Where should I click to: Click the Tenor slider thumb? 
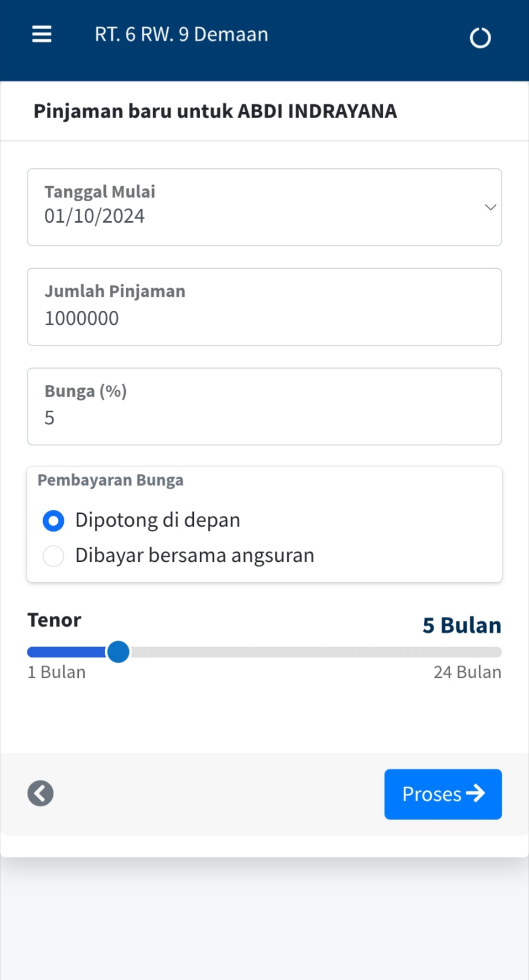(118, 652)
